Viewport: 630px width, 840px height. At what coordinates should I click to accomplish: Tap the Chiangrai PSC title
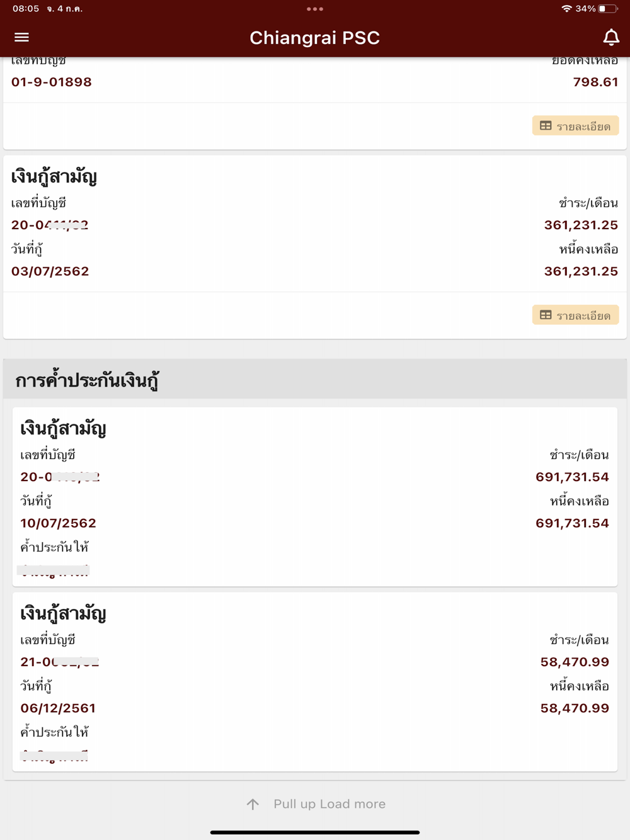coord(314,38)
